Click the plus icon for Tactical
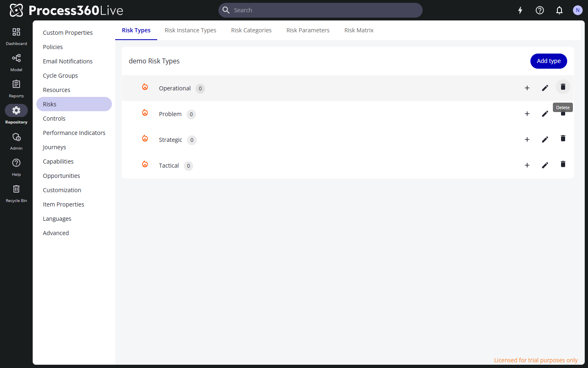Screen dimensions: 588x368 (527, 165)
